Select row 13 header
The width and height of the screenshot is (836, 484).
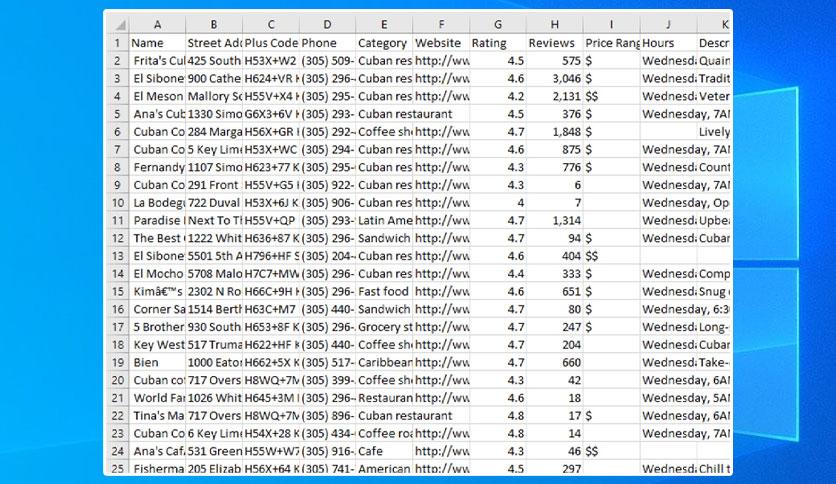117,256
